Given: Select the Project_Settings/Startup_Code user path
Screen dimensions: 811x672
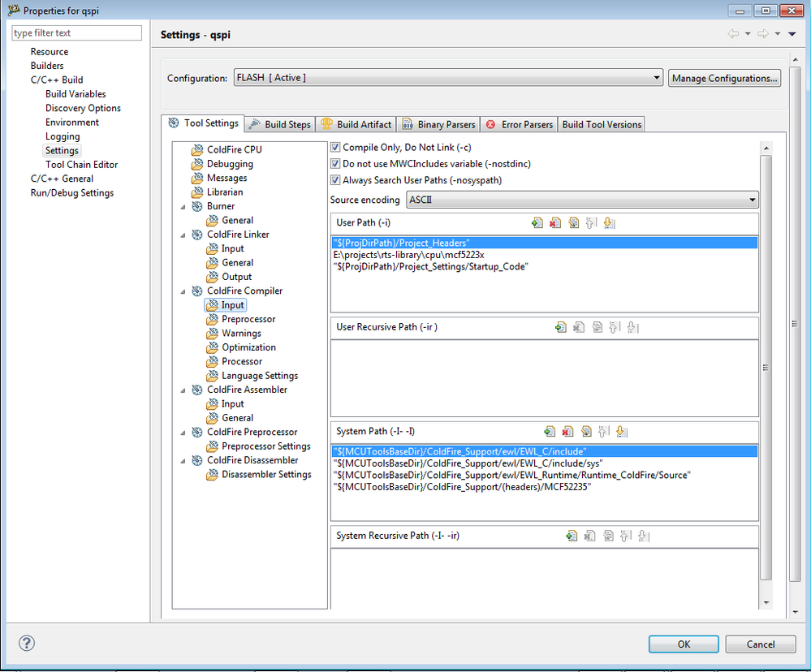Looking at the screenshot, I should (431, 267).
